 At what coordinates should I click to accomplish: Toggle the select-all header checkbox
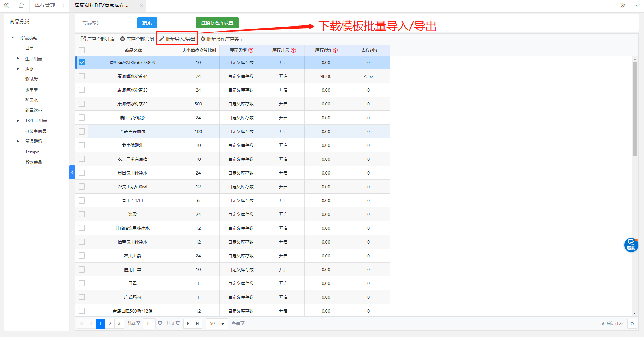82,50
